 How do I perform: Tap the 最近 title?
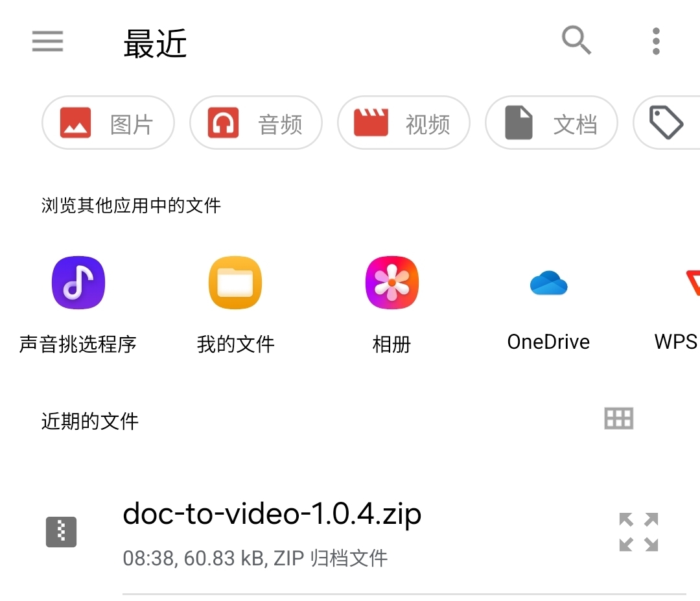click(x=155, y=43)
